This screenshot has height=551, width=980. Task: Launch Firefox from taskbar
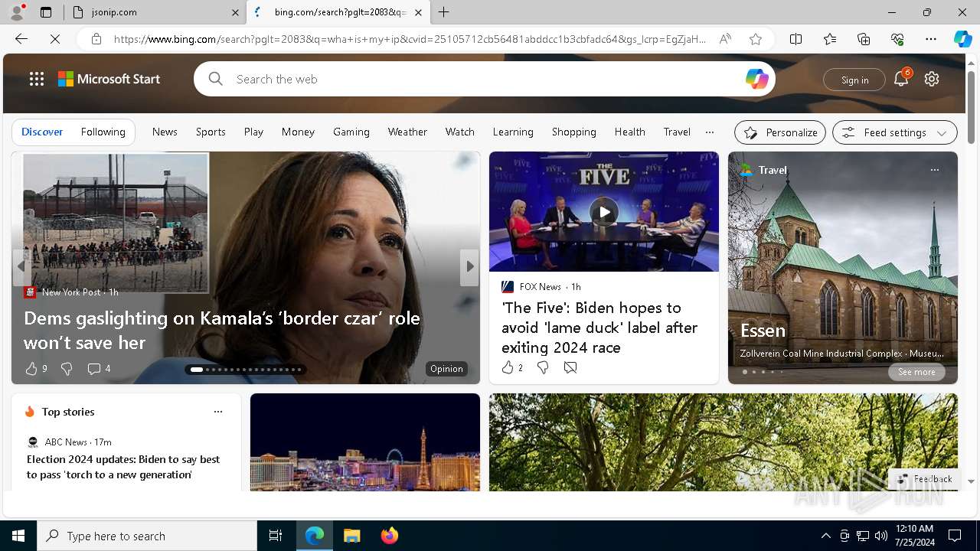[390, 536]
